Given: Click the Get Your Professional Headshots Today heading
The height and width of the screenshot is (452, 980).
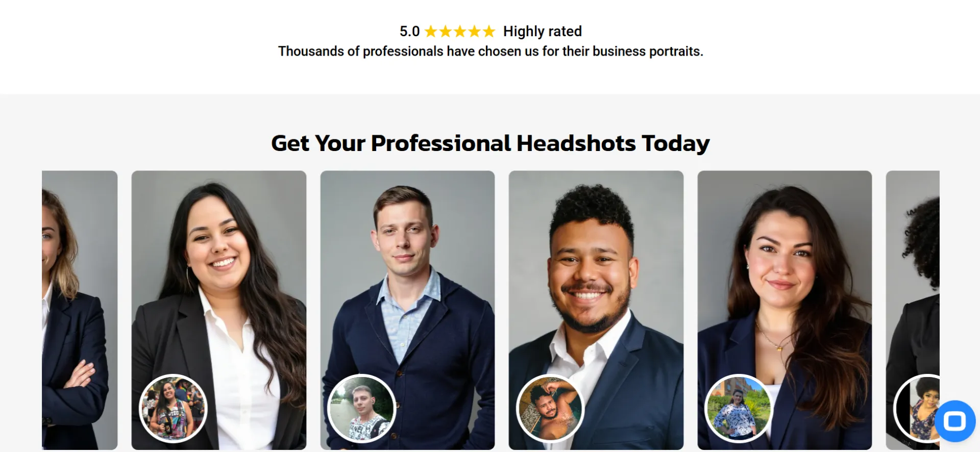Looking at the screenshot, I should point(490,143).
